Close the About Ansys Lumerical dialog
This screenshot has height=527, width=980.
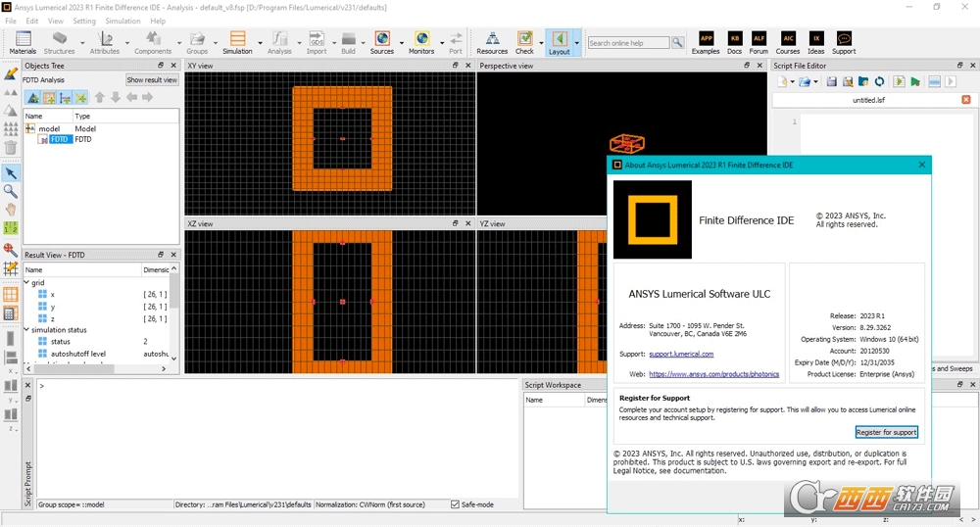coord(922,165)
